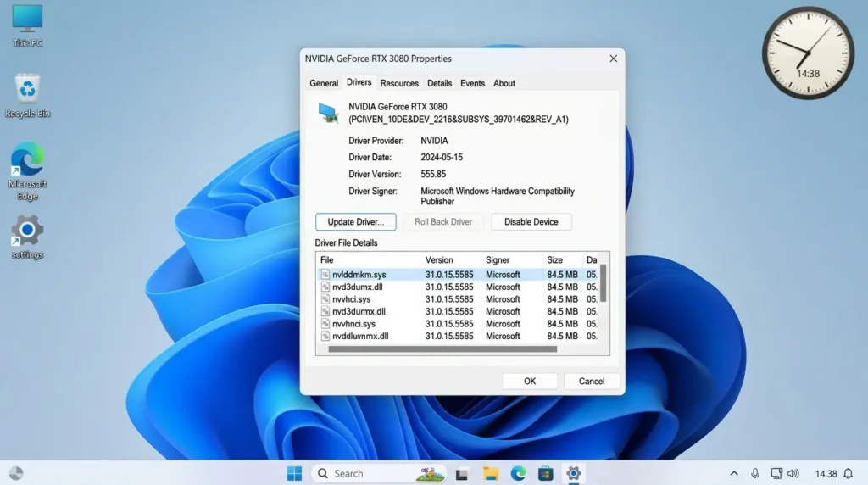Click the microphone tray icon
Viewport: 868px width, 485px height.
coord(755,473)
